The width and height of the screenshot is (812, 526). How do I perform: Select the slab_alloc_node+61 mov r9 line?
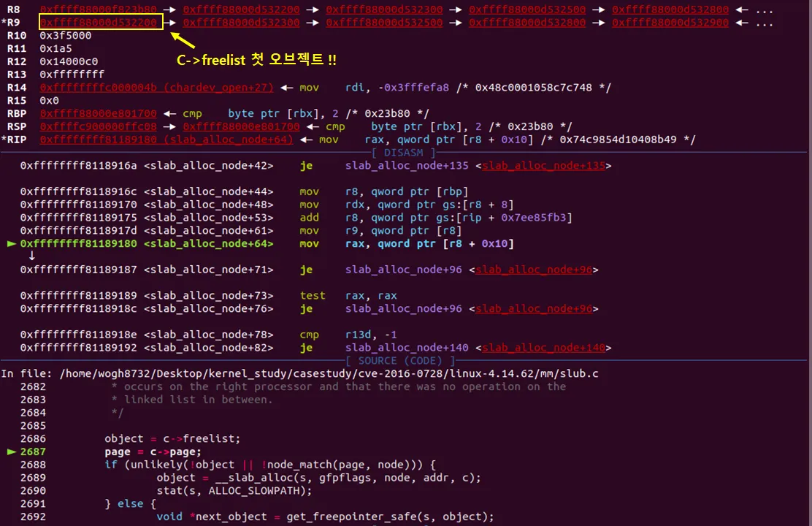click(241, 230)
